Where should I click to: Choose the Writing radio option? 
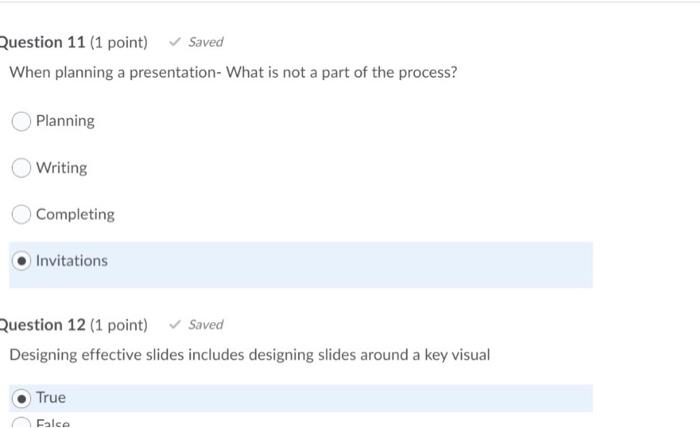[x=22, y=168]
